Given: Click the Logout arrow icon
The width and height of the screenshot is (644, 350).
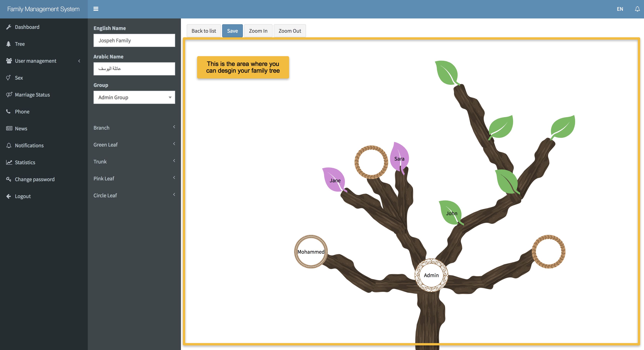Looking at the screenshot, I should click(8, 196).
